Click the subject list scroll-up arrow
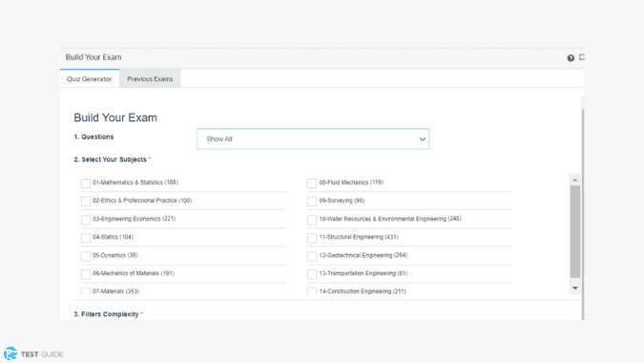 point(575,180)
